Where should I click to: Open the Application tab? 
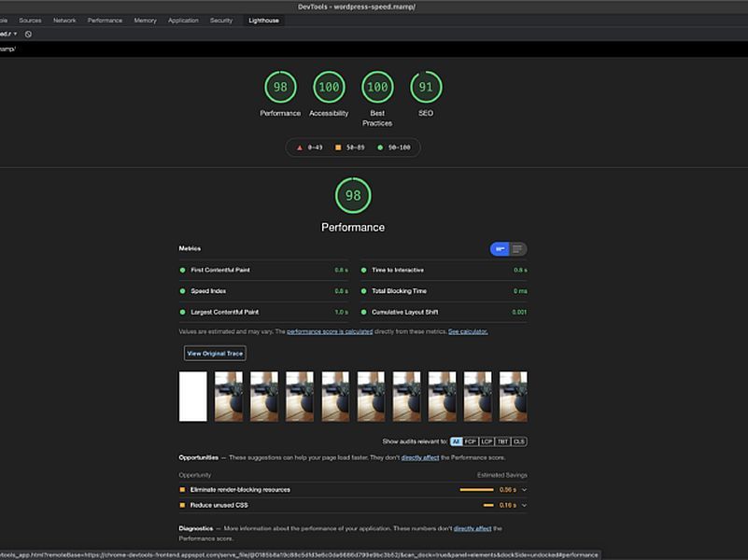click(x=183, y=20)
